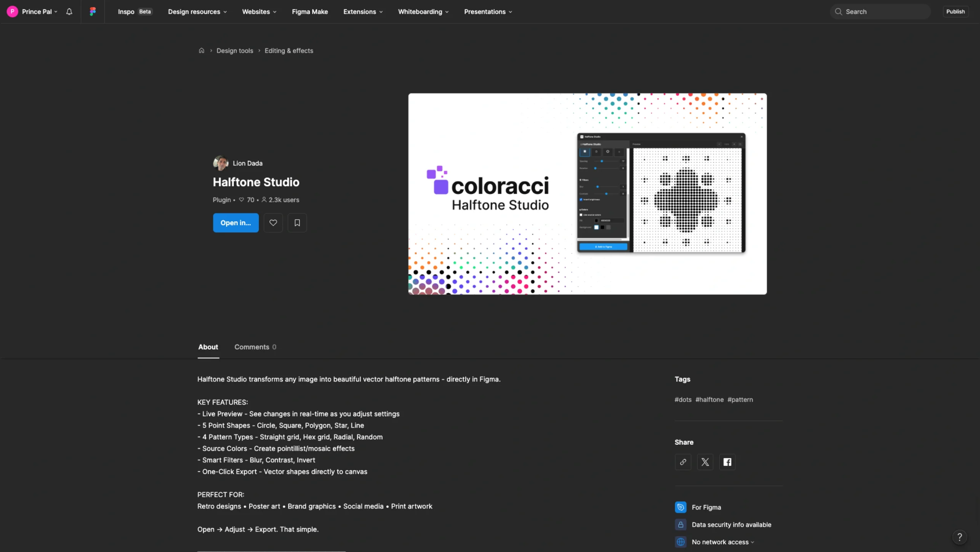Click the Prince Pal profile avatar
Image resolution: width=980 pixels, height=552 pixels.
12,11
